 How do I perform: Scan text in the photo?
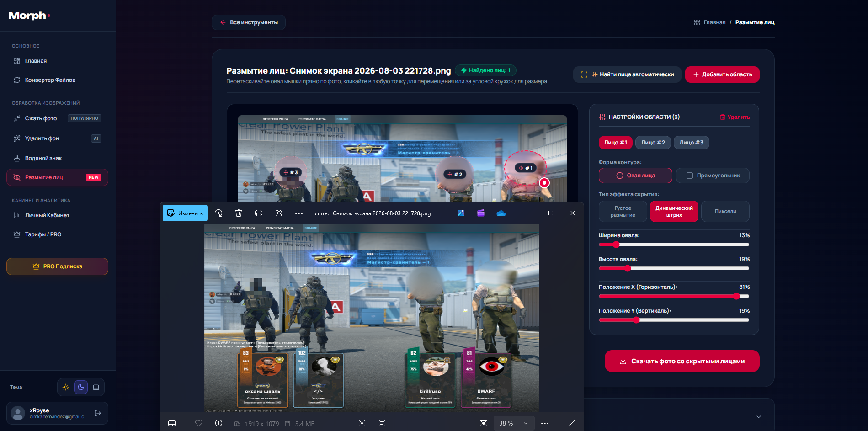pyautogui.click(x=382, y=423)
